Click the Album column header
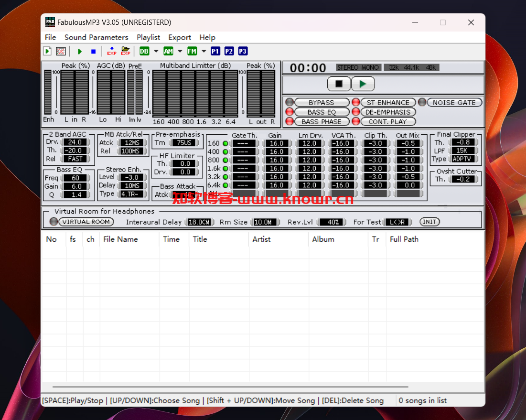The height and width of the screenshot is (420, 526). coord(338,239)
